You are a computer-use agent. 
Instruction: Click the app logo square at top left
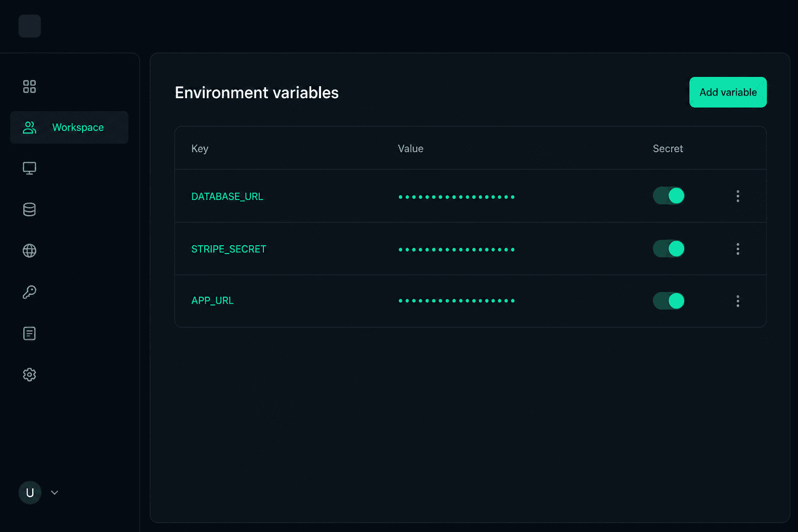tap(30, 26)
